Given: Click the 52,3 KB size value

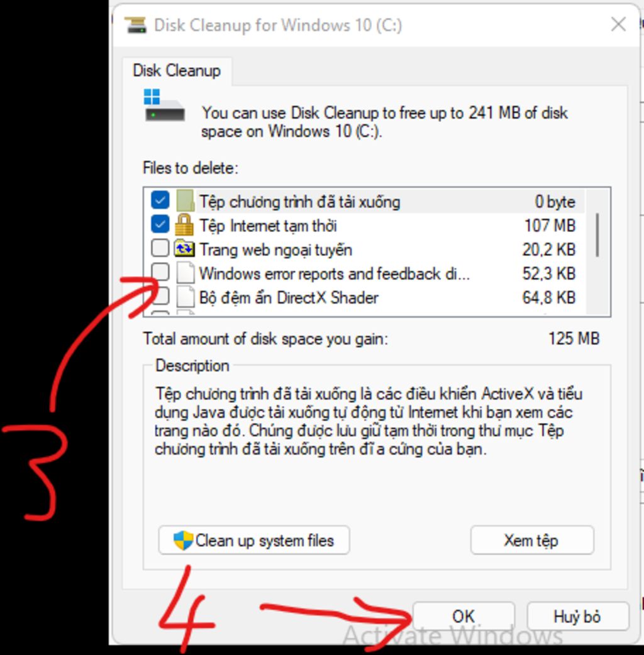Looking at the screenshot, I should click(x=549, y=273).
